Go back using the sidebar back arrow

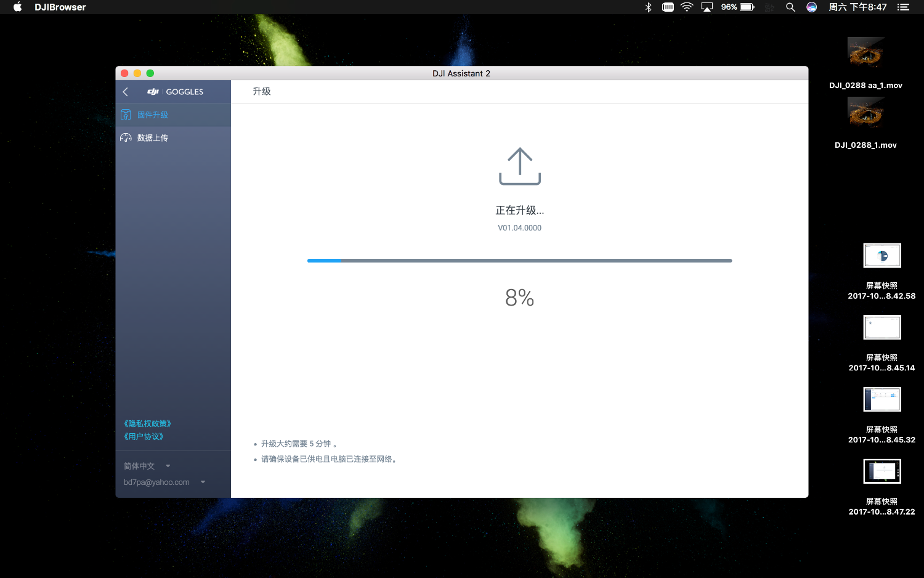click(126, 92)
